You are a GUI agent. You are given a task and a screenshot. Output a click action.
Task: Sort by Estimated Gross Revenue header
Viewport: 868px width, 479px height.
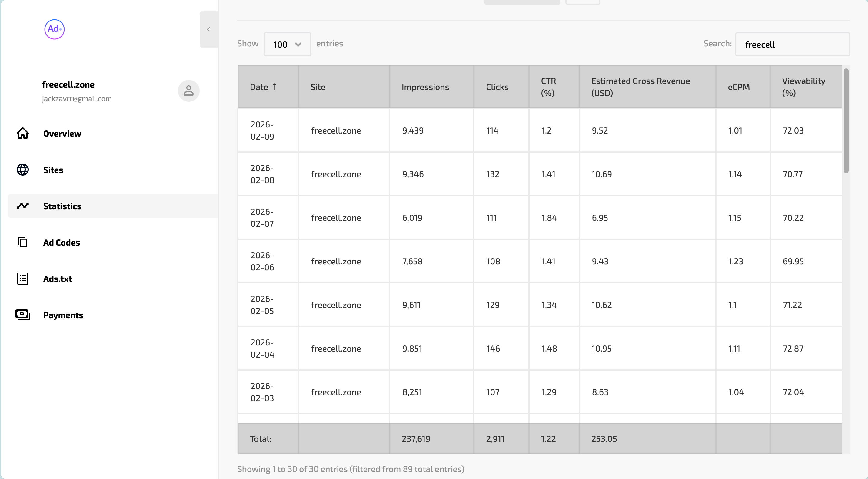click(x=640, y=87)
